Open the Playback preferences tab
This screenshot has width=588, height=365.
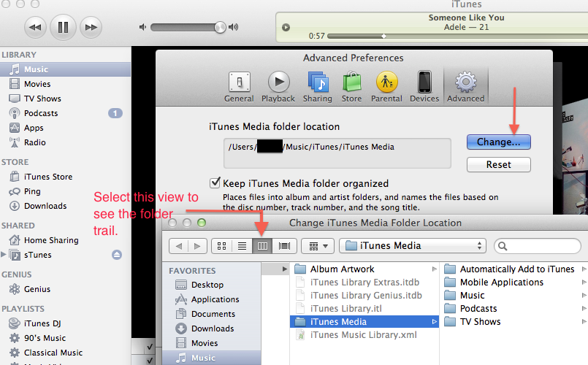(x=278, y=87)
